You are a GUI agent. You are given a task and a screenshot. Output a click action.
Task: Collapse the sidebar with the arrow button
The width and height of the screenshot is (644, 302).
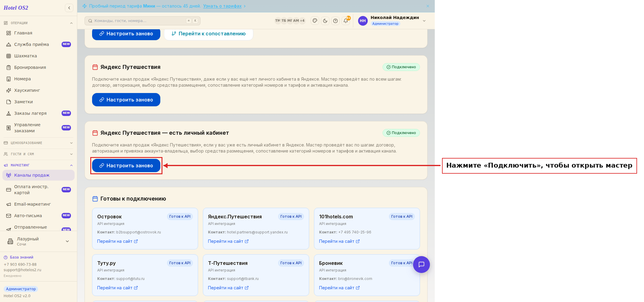pyautogui.click(x=69, y=8)
